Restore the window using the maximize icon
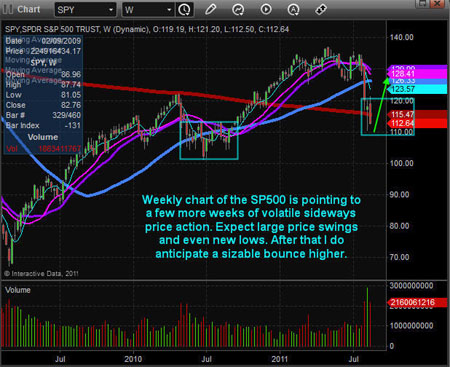Screen dimensions: 450x367 tap(423, 3)
